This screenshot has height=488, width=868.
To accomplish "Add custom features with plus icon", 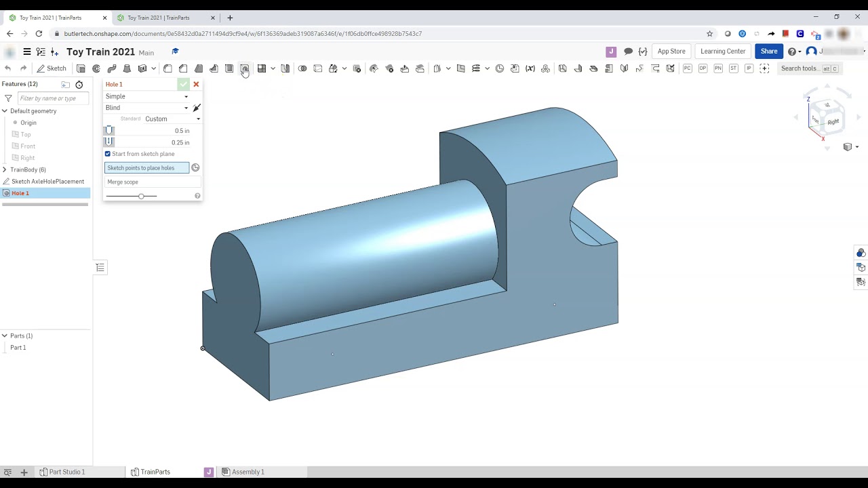I will 764,68.
